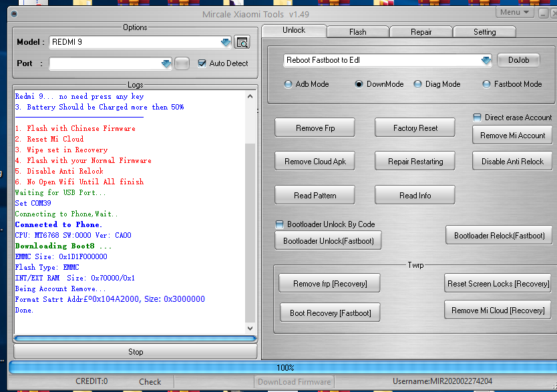Click the logs scrollbar up arrow

[250, 96]
